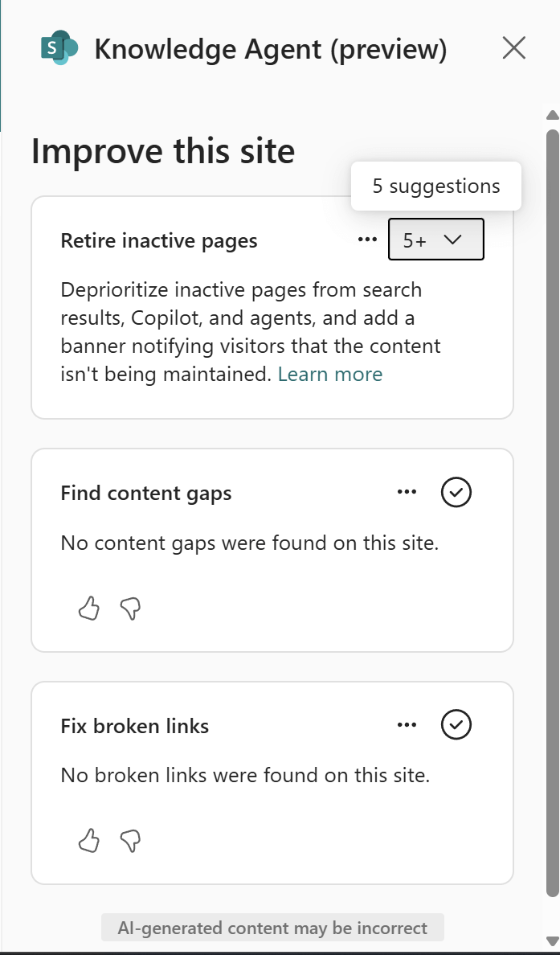Like the Fix broken links result

click(88, 842)
